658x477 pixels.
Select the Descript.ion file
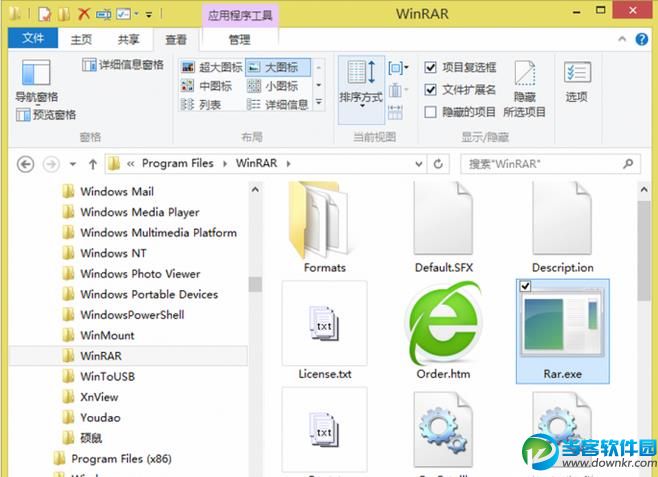click(562, 227)
